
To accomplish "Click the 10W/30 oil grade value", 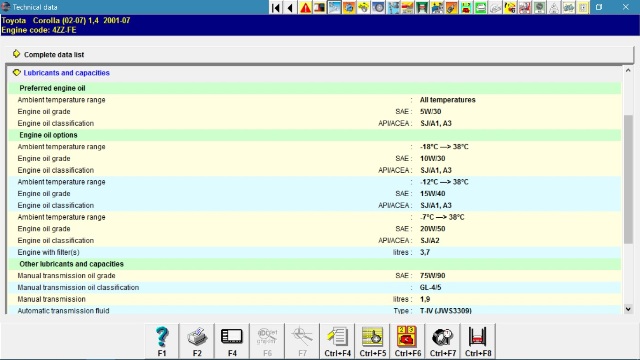I will coord(433,158).
